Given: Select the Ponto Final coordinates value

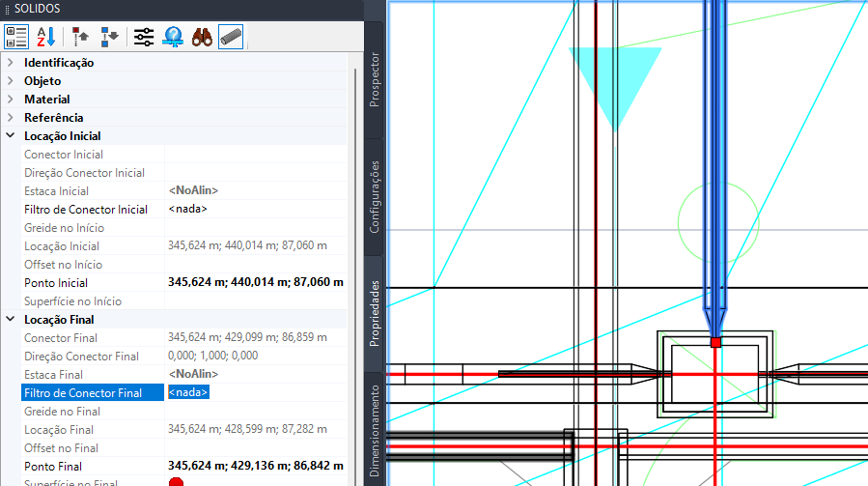Looking at the screenshot, I should [x=256, y=466].
